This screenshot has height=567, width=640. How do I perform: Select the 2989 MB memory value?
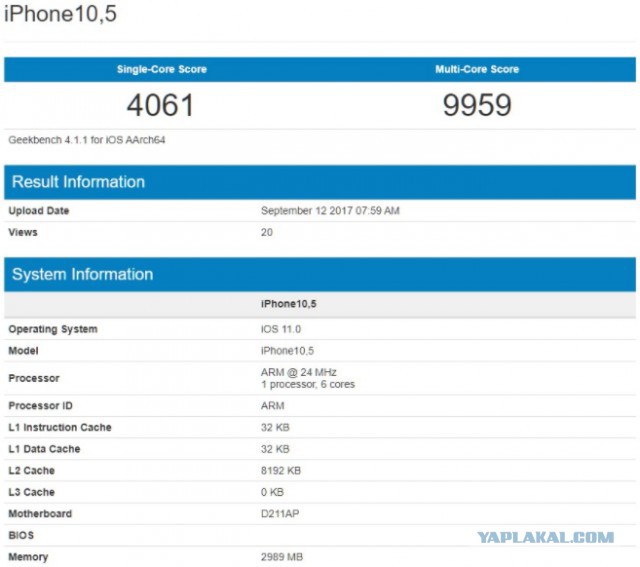282,557
